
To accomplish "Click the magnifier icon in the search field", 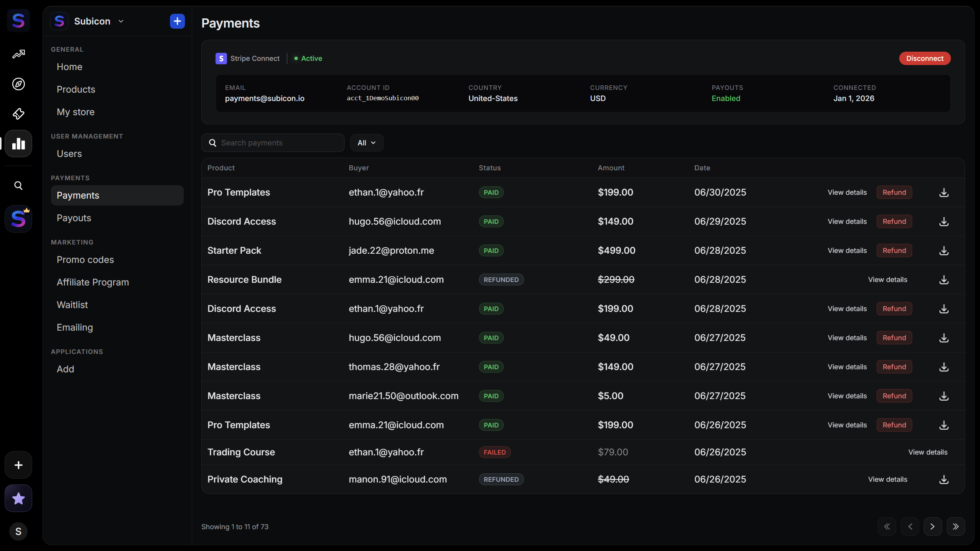I will pyautogui.click(x=212, y=143).
